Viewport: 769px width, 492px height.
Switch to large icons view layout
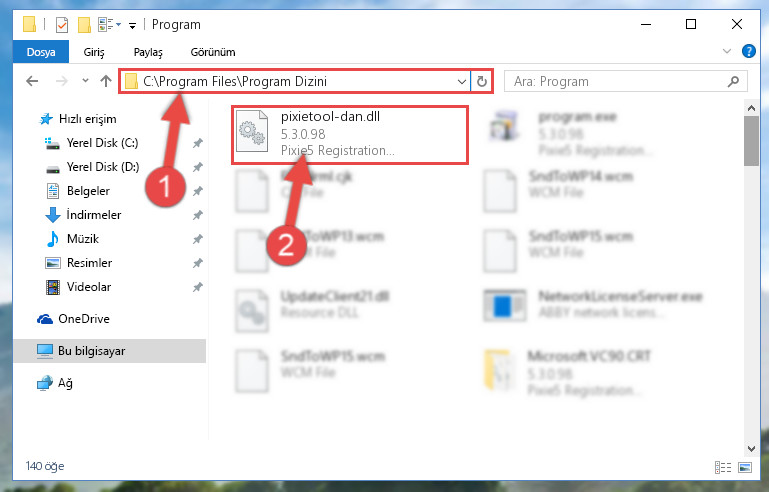pyautogui.click(x=745, y=467)
